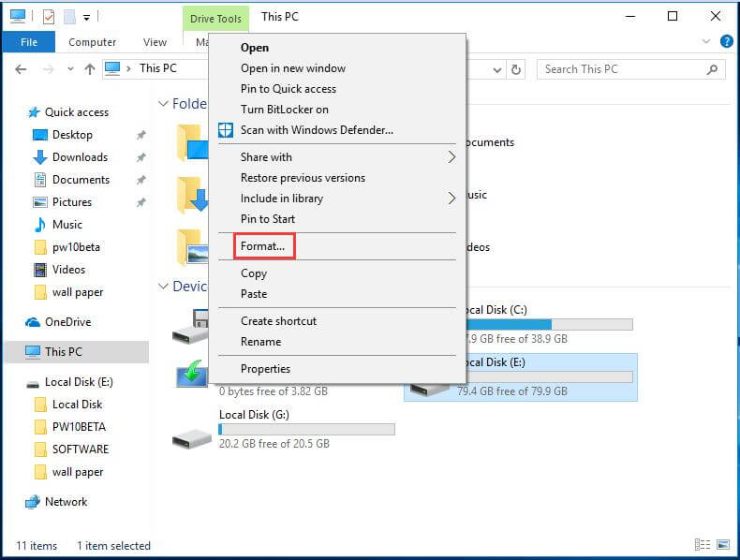This screenshot has height=560, width=740.
Task: Open Pictures in the navigation pane
Action: coord(63,202)
